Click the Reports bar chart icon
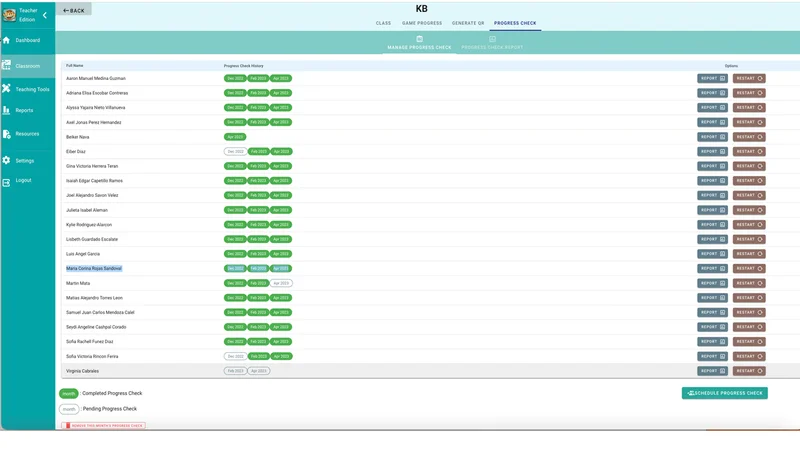Screen dimensions: 800x450 click(7, 110)
